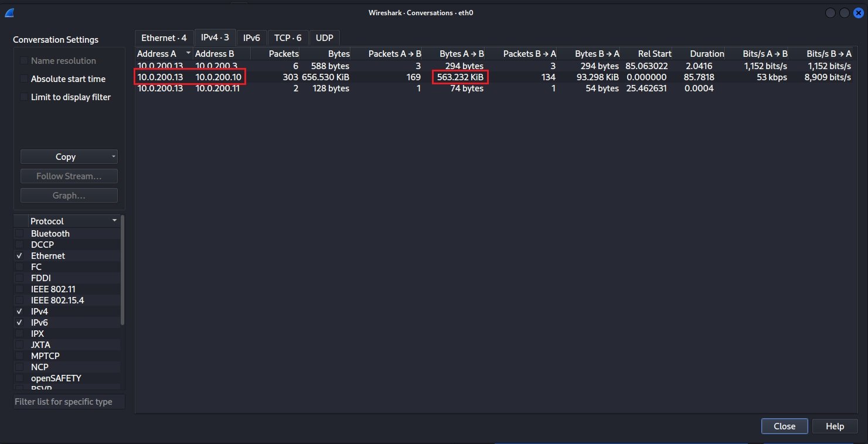
Task: Click the 2.0416 duration value
Action: (700, 66)
